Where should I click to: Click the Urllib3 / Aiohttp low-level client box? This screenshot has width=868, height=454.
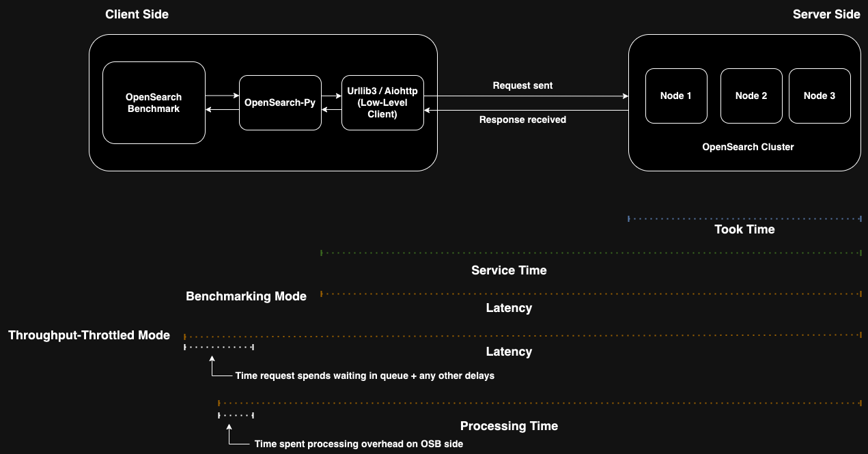382,102
